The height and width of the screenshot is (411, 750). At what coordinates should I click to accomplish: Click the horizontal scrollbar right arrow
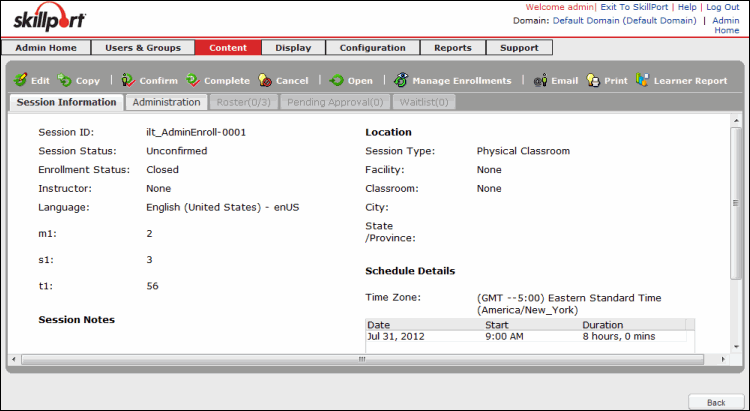tap(723, 359)
